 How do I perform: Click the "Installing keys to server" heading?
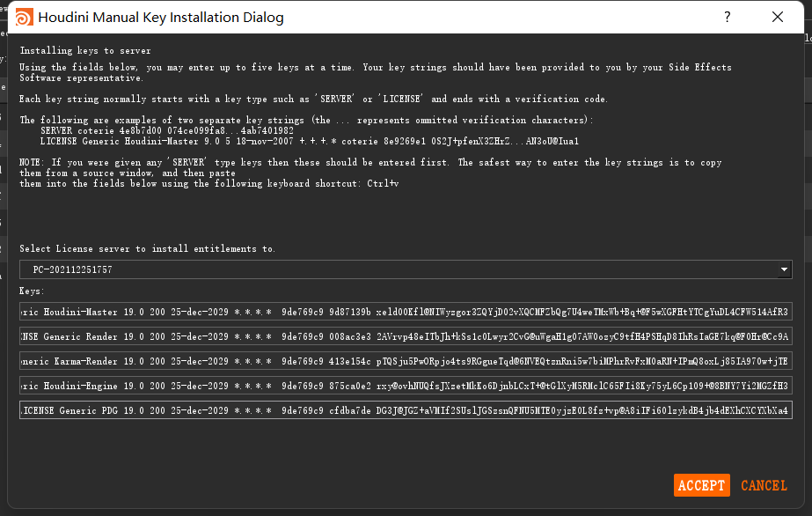(85, 51)
